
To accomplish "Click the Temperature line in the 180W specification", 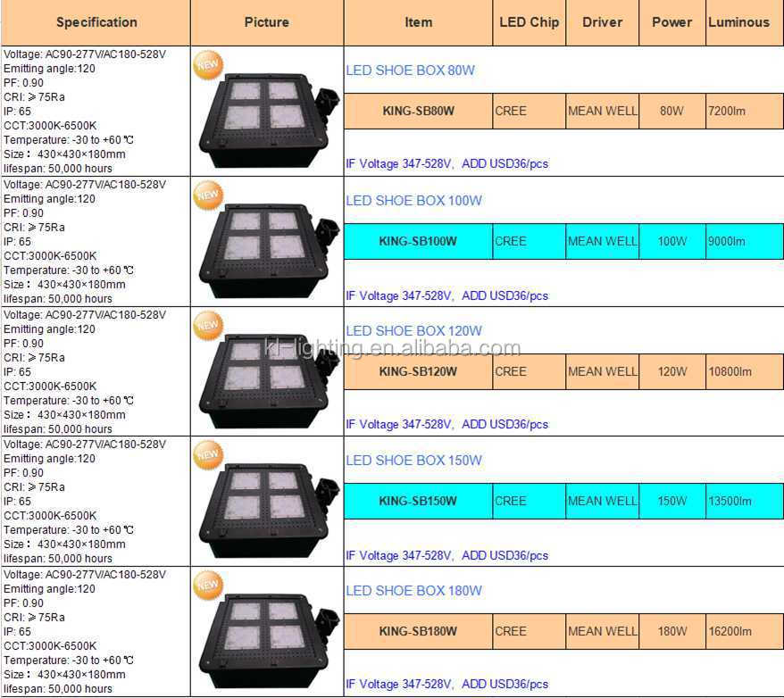I will pyautogui.click(x=69, y=660).
